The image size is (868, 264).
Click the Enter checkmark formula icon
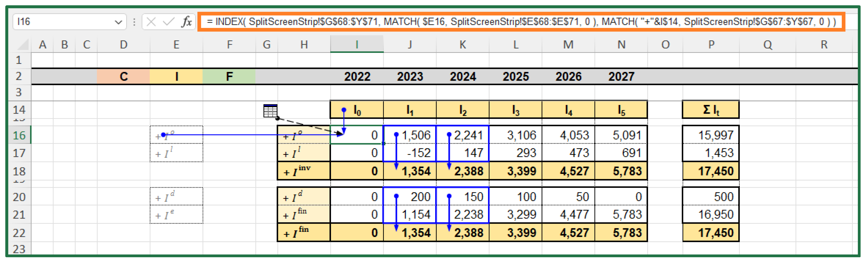[x=168, y=22]
